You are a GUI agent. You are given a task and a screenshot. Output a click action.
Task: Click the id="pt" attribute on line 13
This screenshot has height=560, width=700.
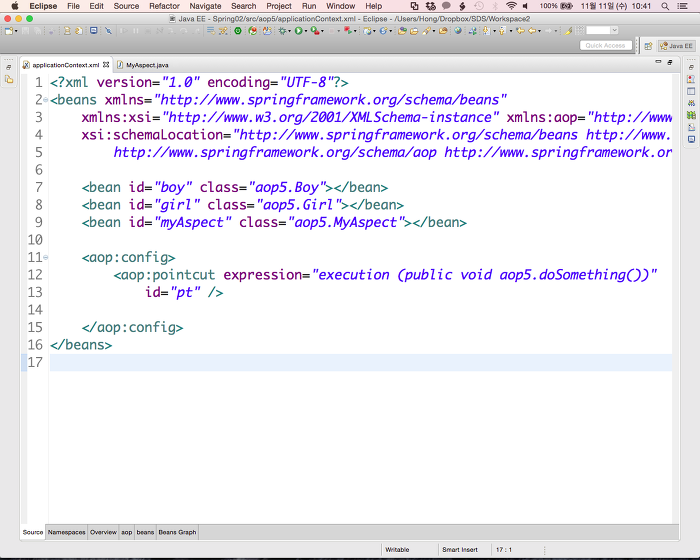[x=173, y=293]
